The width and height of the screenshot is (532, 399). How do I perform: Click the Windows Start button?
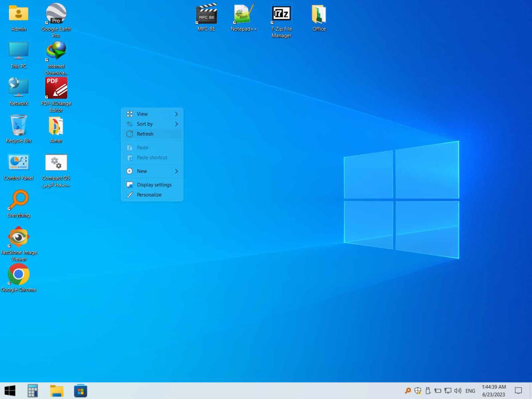pos(10,391)
